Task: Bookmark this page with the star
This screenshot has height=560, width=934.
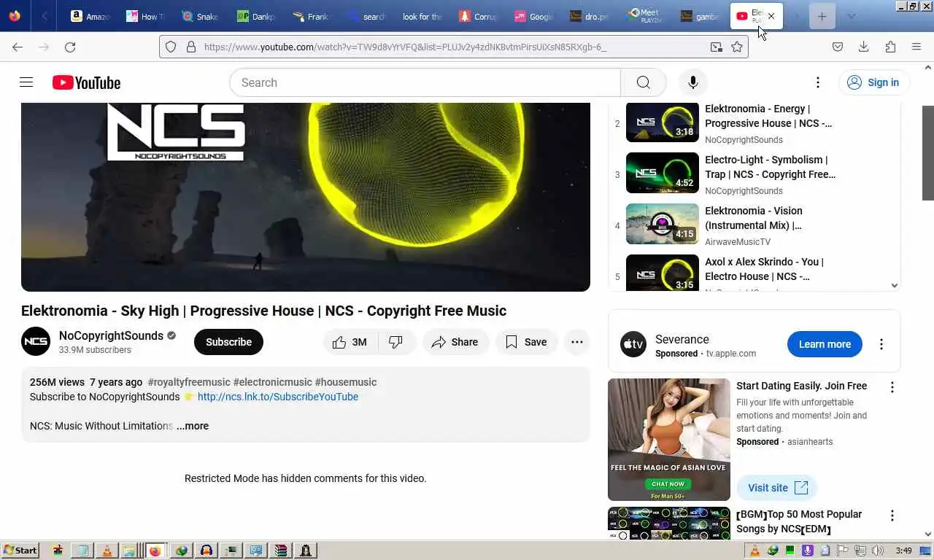Action: coord(737,47)
